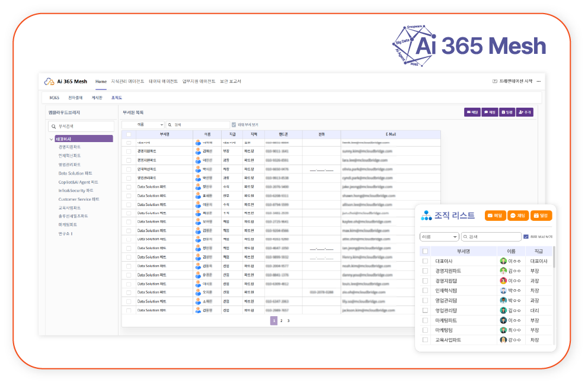Viewport: 588px width, 386px height.
Task: Click the purple 일정 calendar button
Action: point(507,111)
